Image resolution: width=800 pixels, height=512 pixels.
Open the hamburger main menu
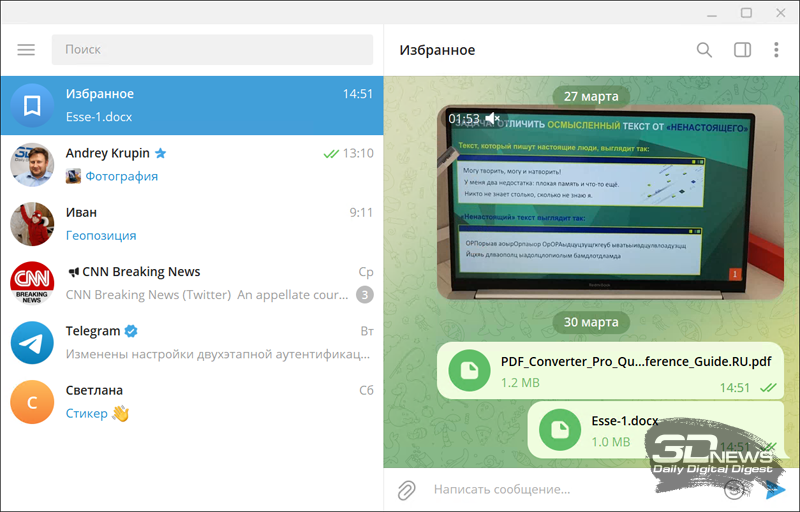(x=26, y=50)
